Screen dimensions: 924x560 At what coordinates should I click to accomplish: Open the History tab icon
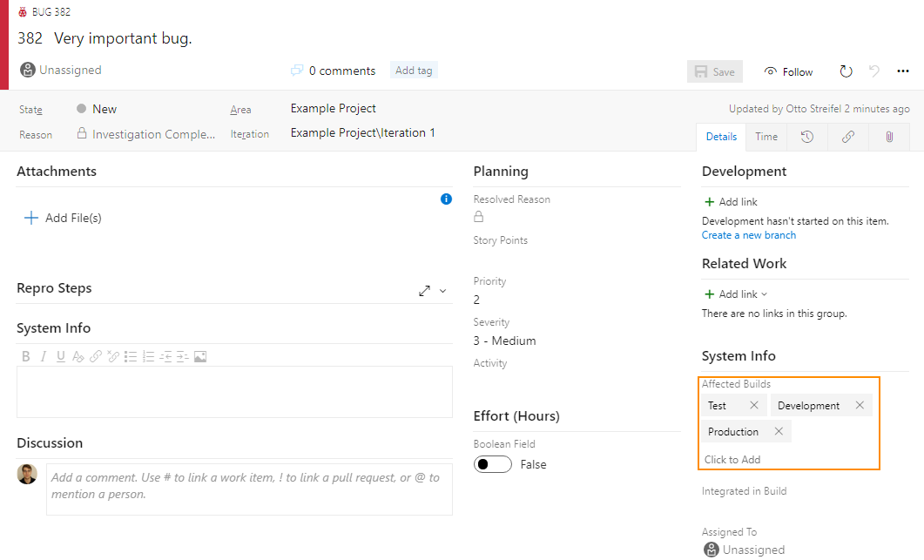[807, 137]
